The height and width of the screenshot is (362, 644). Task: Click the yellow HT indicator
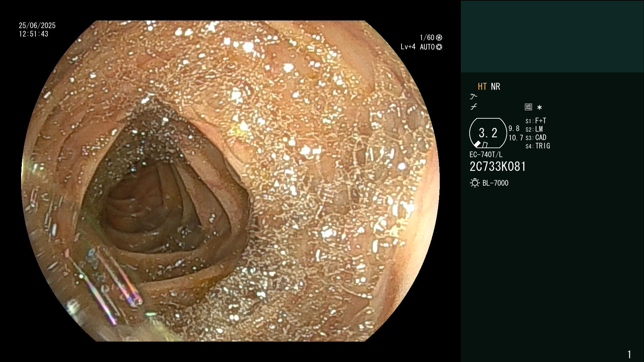(x=482, y=86)
